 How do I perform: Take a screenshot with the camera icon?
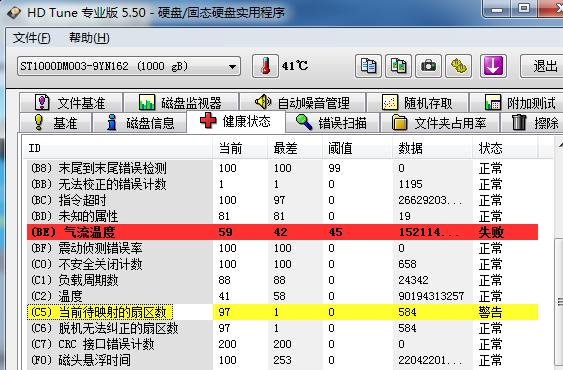point(428,66)
